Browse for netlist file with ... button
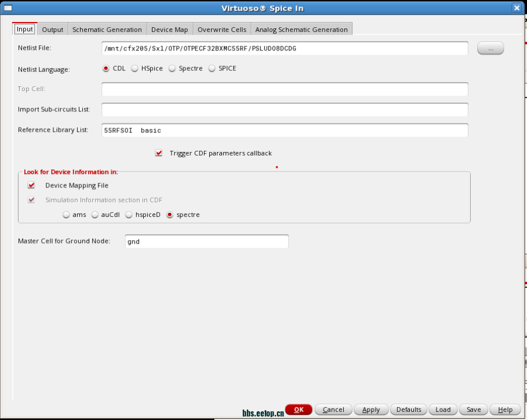The width and height of the screenshot is (527, 420). (x=490, y=48)
